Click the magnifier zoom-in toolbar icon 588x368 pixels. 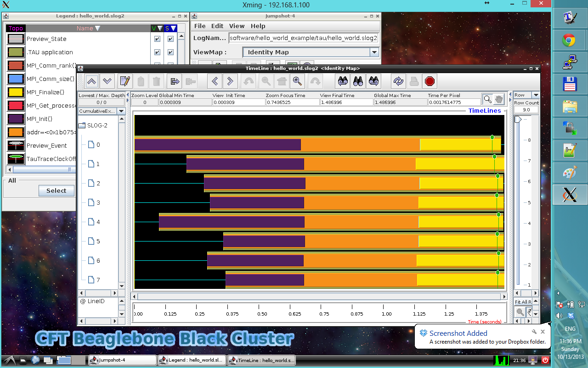(297, 81)
